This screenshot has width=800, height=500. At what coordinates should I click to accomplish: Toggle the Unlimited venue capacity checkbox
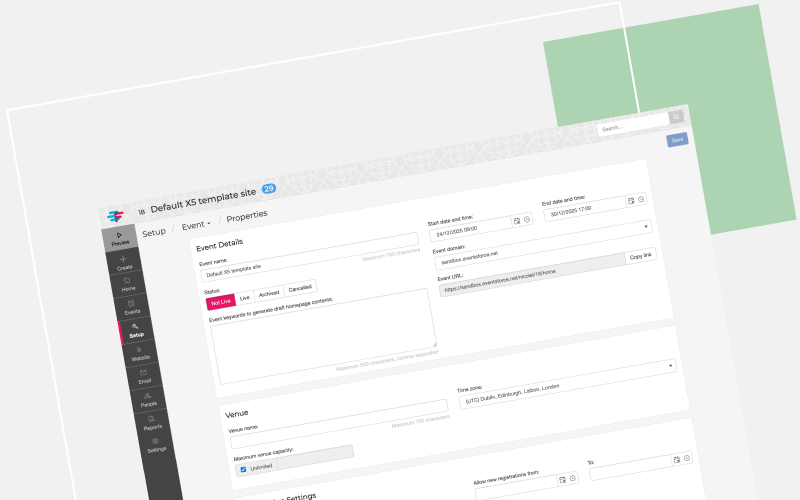pyautogui.click(x=243, y=468)
